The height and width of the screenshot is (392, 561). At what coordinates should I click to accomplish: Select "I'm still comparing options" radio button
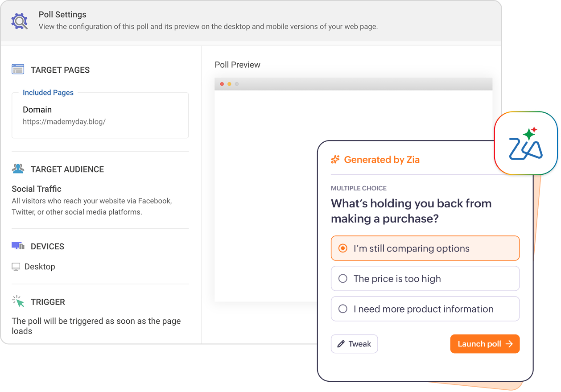(342, 248)
